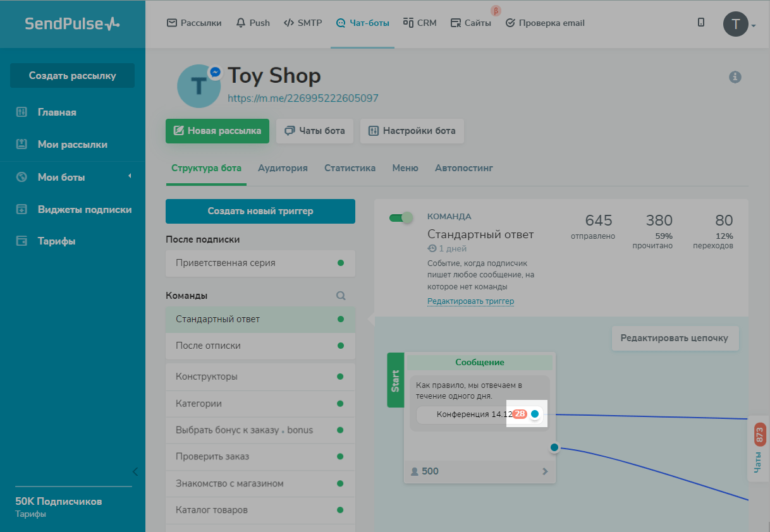Click the Новая рассылка button
Screen dimensions: 770x532
point(217,131)
